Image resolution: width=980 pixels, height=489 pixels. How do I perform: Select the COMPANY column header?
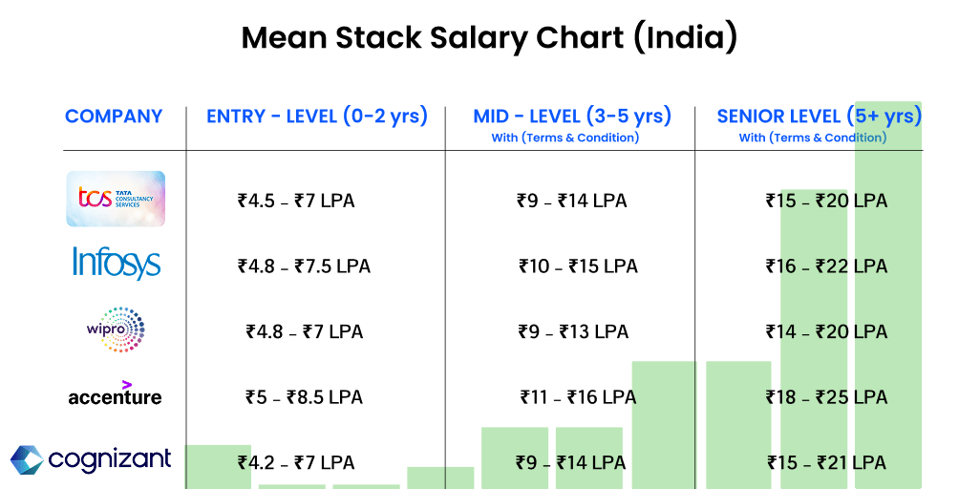coord(114,117)
